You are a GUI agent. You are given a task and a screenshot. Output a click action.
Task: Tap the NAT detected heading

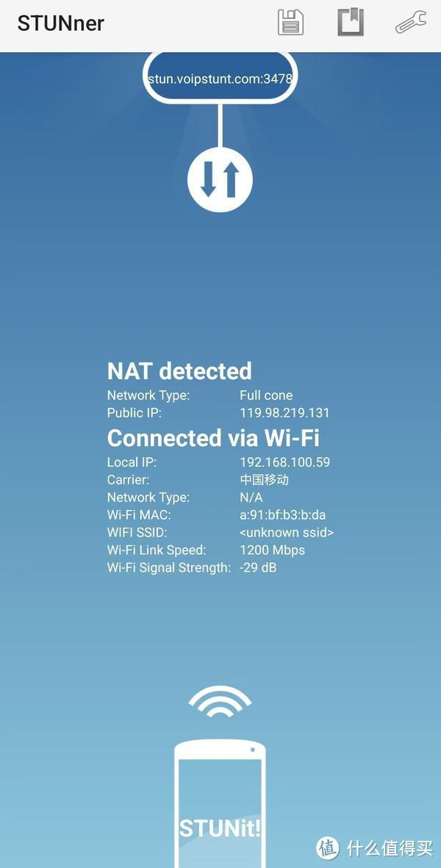pos(179,371)
